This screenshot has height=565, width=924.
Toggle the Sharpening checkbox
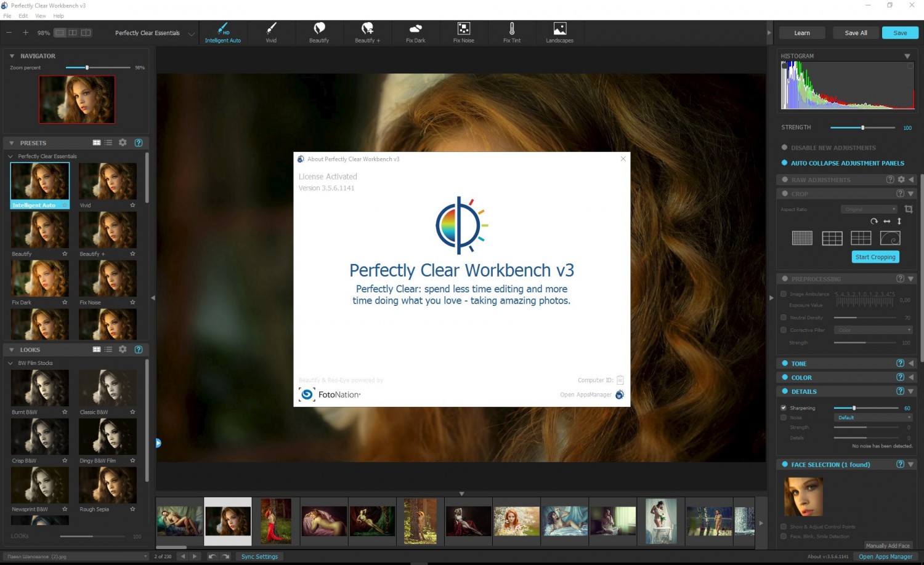pos(784,408)
